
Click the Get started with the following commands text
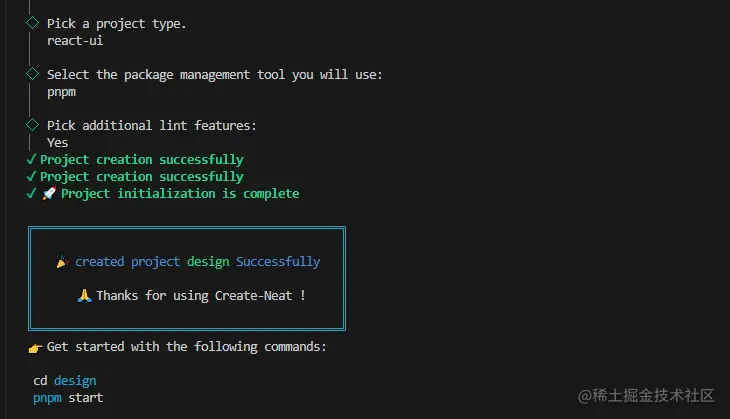[186, 347]
